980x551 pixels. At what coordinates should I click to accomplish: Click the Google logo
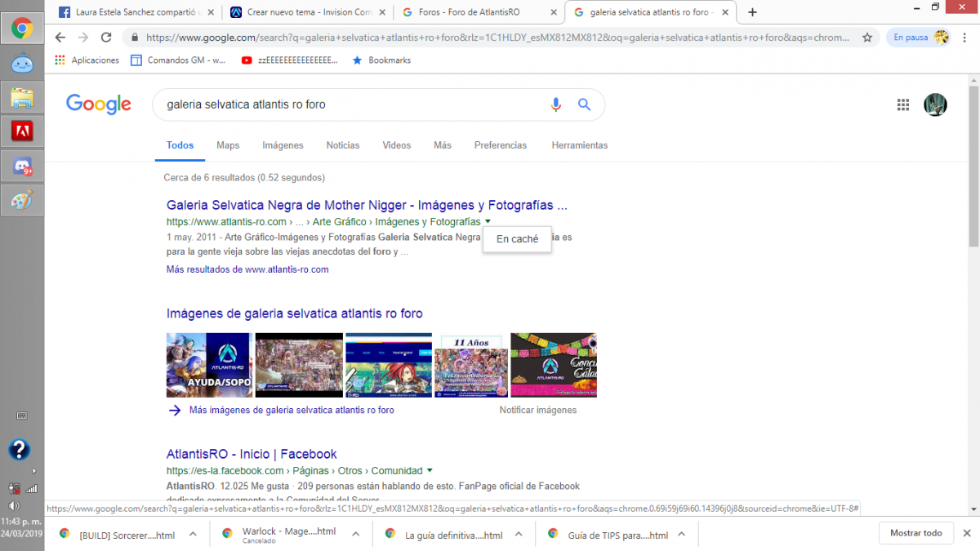99,104
